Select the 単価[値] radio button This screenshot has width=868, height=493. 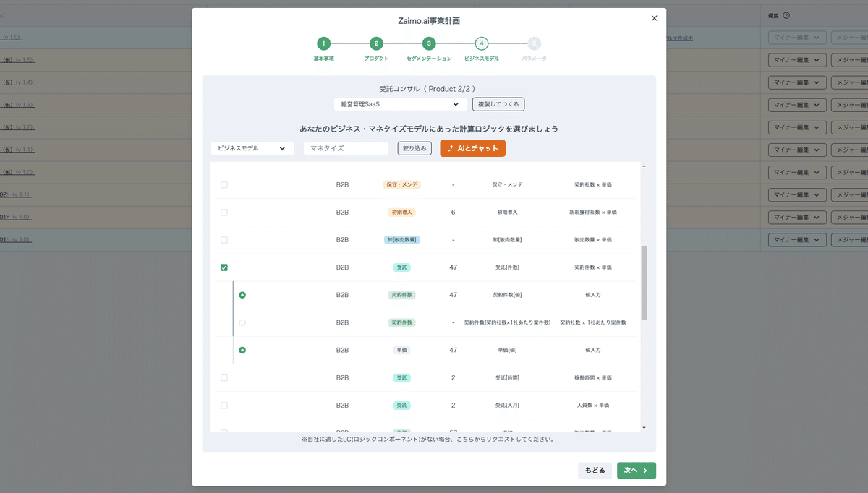click(242, 350)
